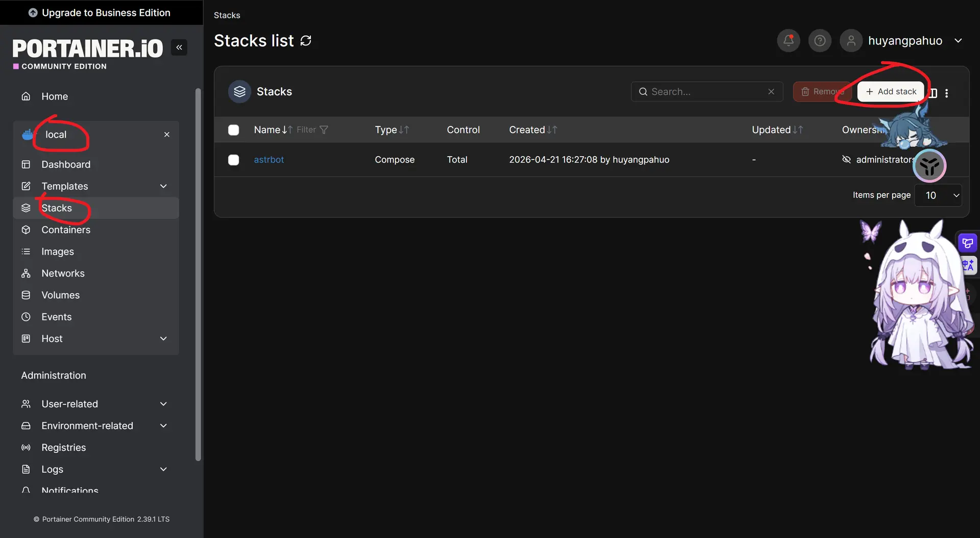Click the round Y-shaped floating widget
The height and width of the screenshot is (538, 980).
click(929, 166)
